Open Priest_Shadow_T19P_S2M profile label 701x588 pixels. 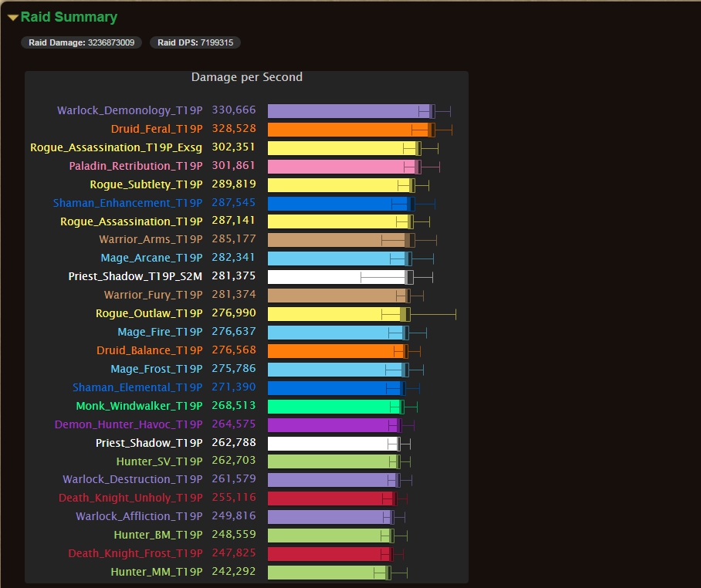(x=135, y=276)
